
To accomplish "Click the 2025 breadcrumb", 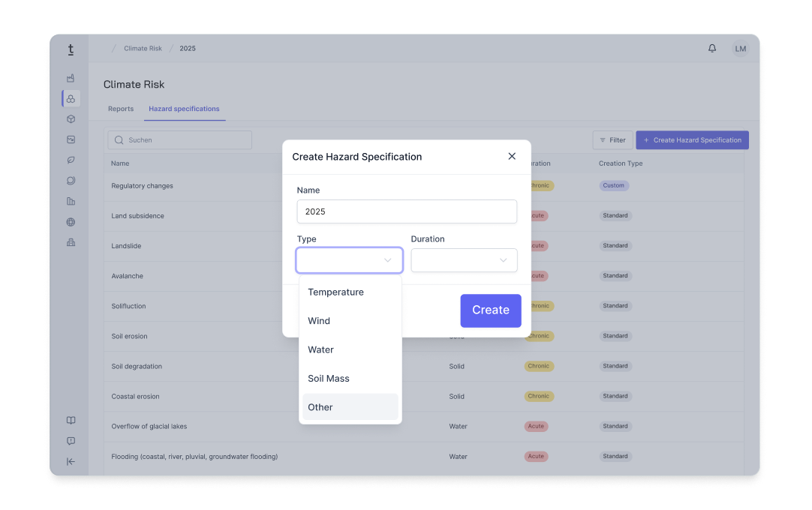I will tap(188, 49).
